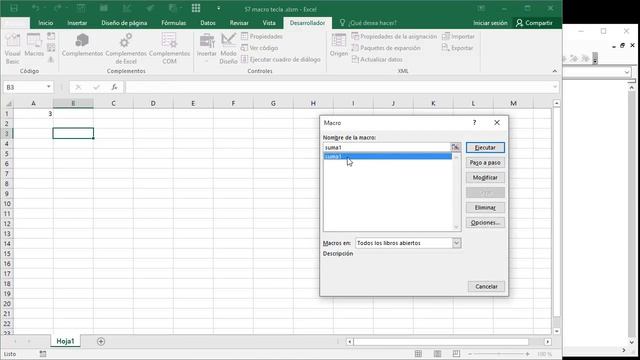This screenshot has width=640, height=360.
Task: Select suma1 in the macro list
Action: (x=388, y=156)
